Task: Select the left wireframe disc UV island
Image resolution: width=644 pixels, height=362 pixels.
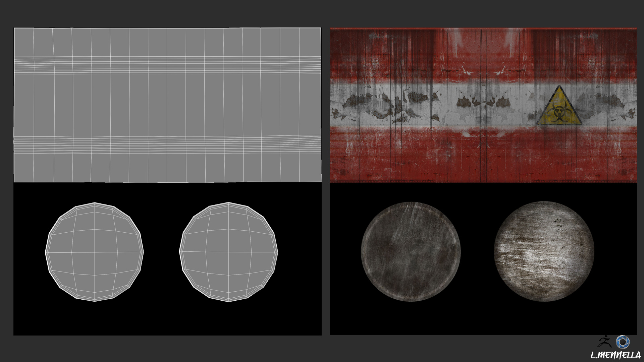Action: 95,252
